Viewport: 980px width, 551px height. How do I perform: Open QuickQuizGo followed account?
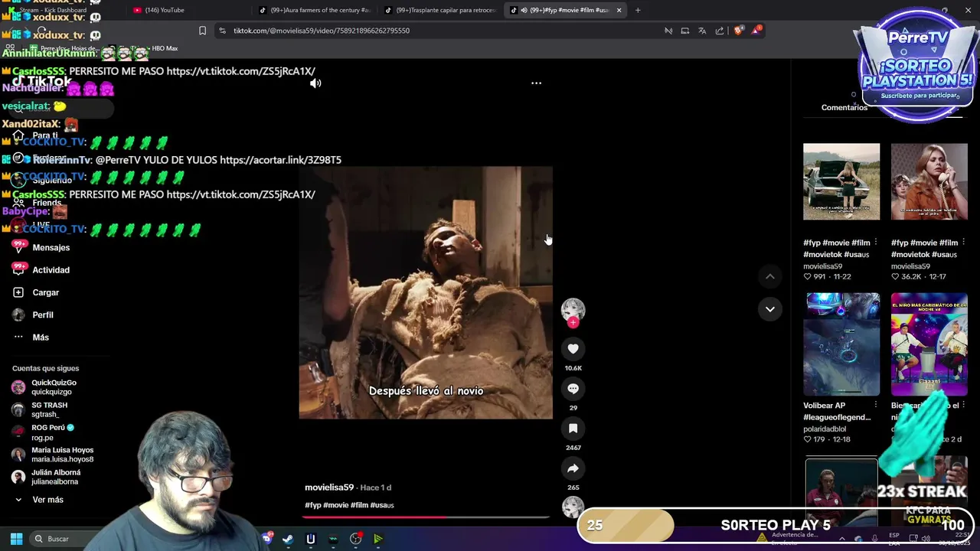pos(54,387)
